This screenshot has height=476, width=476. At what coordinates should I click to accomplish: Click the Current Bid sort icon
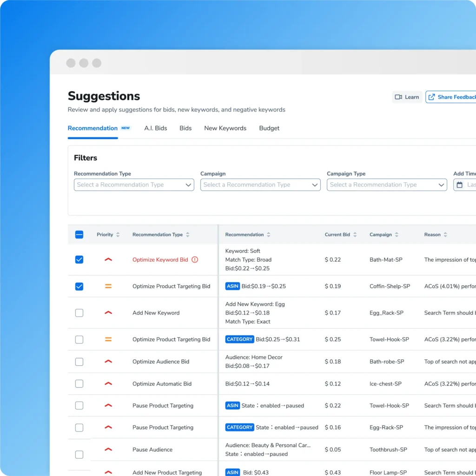pos(355,235)
